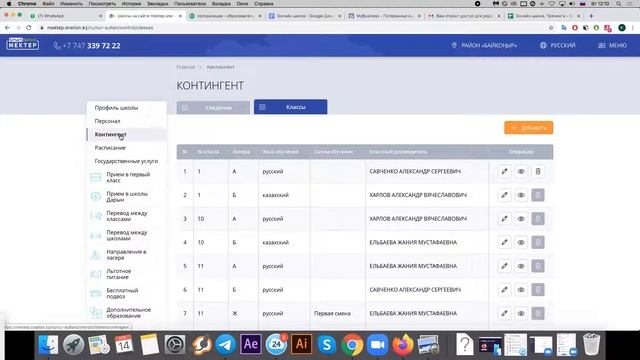The height and width of the screenshot is (360, 640).
Task: Select ЕЛЬБАЕВА ЖАНИЯ name in row 4
Action: pos(413,242)
